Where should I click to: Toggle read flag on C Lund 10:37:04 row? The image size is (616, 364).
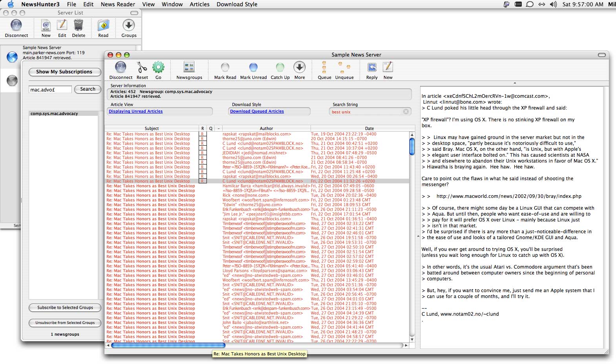(202, 148)
